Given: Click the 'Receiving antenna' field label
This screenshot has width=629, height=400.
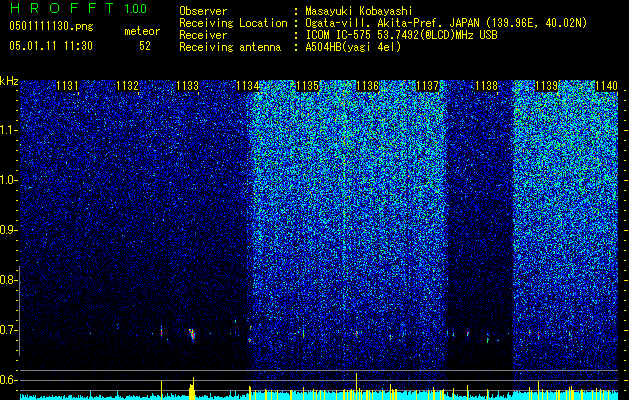Looking at the screenshot, I should 230,47.
